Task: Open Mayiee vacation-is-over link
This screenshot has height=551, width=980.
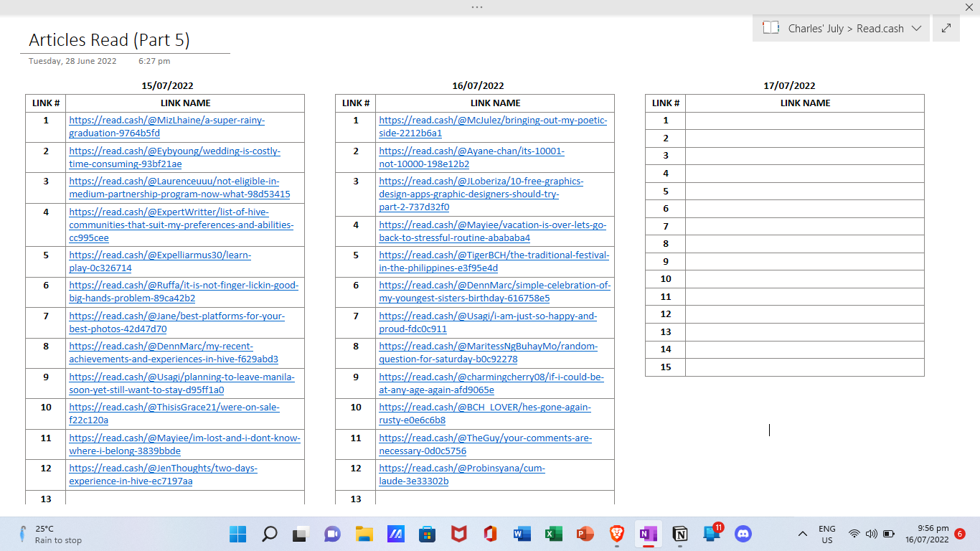Action: (x=493, y=231)
